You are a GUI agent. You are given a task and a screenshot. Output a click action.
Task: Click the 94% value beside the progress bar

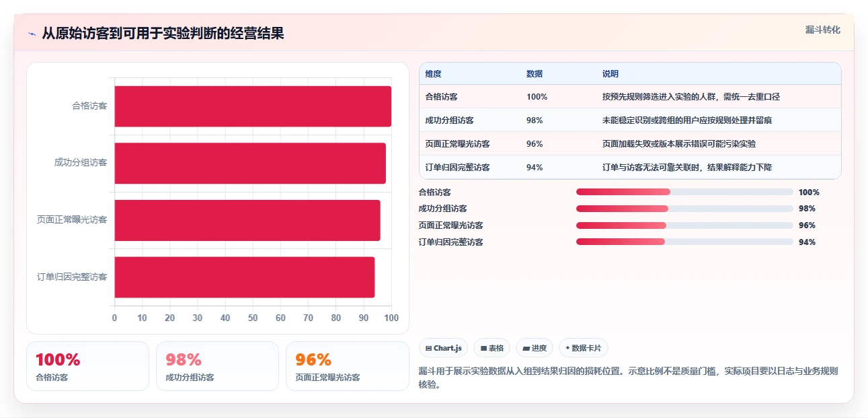(x=807, y=242)
